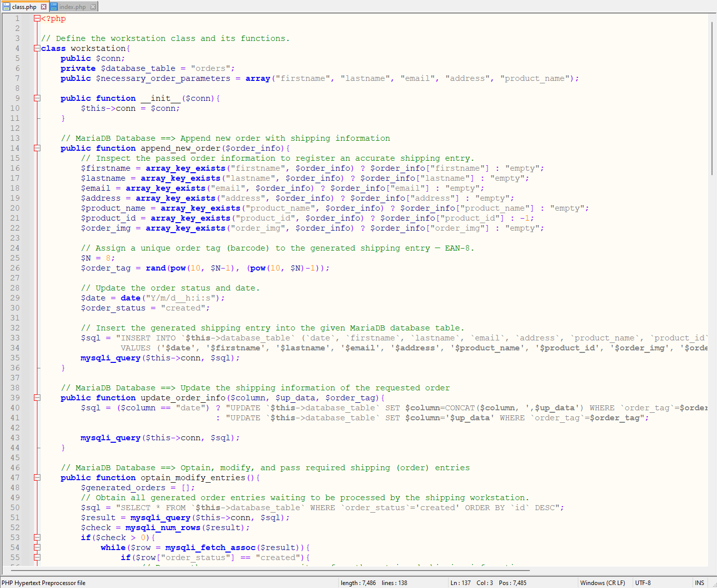Click '$firstname' variable on line 16

click(106, 168)
